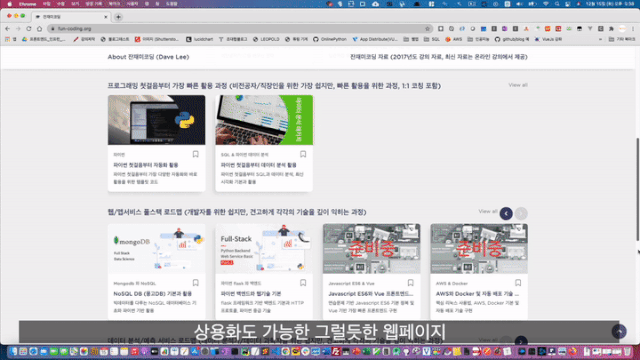Star this page in the address bar

point(427,29)
